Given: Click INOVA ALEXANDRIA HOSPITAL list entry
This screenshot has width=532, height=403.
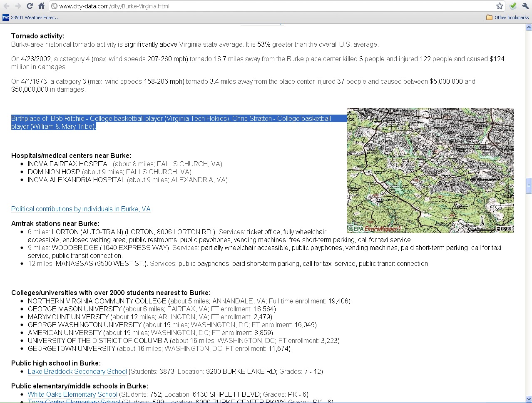Looking at the screenshot, I should 128,180.
